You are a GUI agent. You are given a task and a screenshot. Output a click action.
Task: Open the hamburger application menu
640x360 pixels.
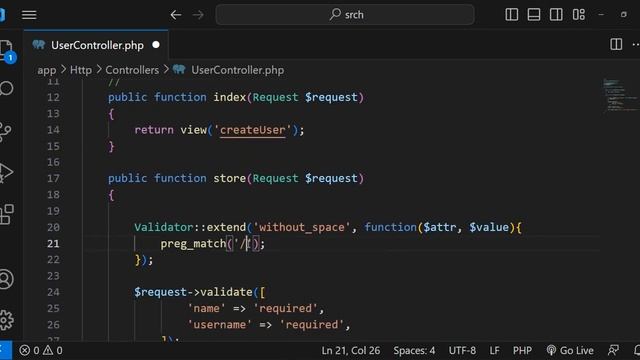click(x=29, y=15)
